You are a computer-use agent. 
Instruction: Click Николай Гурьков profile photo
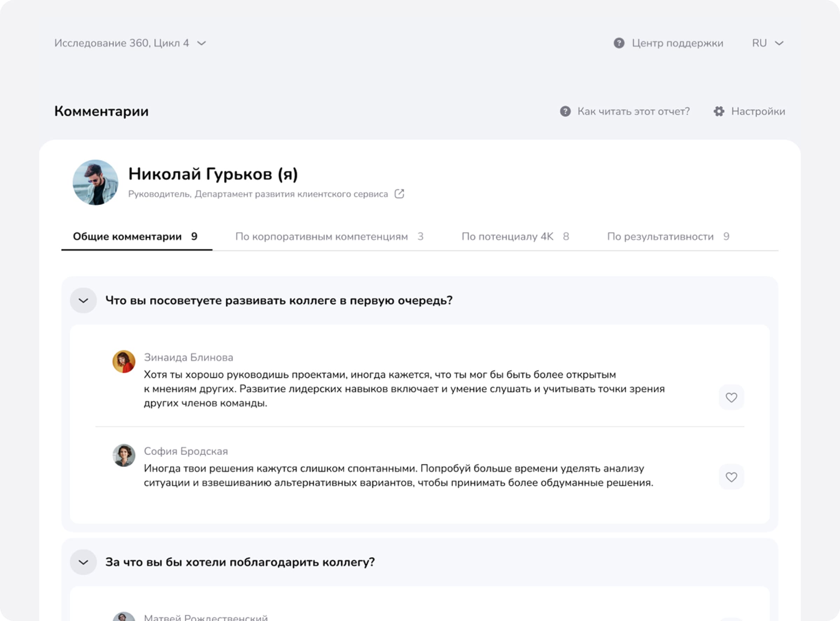pos(96,182)
